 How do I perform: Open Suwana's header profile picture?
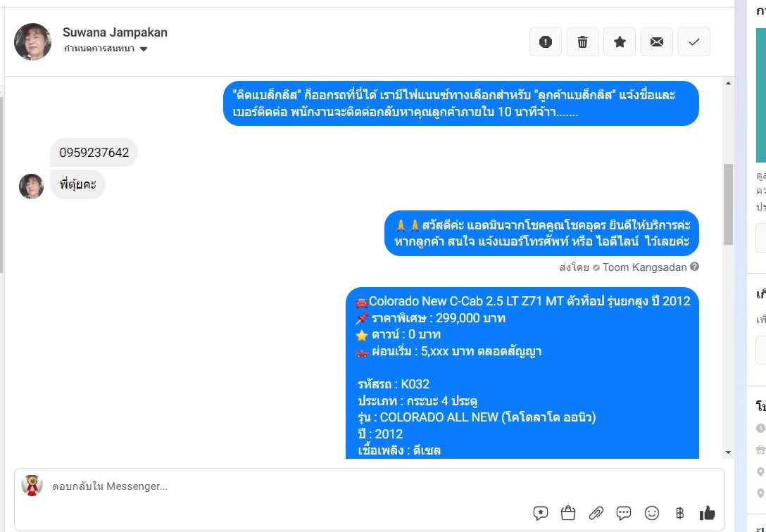point(32,42)
